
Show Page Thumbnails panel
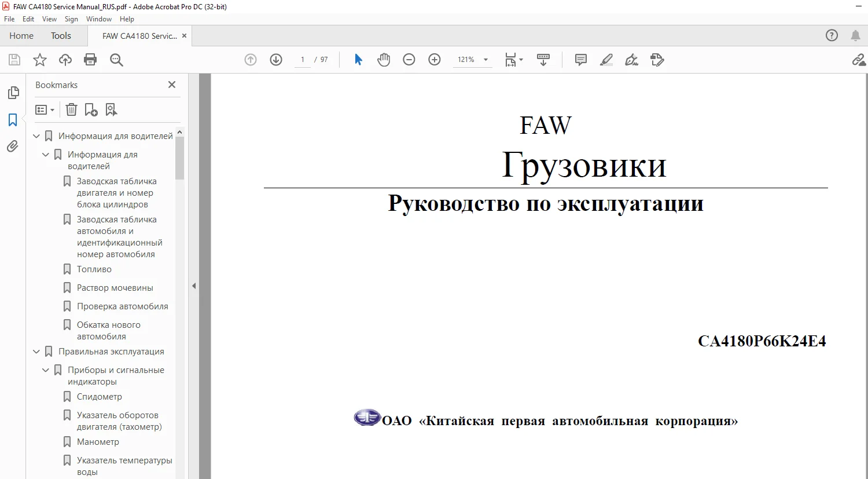tap(13, 93)
